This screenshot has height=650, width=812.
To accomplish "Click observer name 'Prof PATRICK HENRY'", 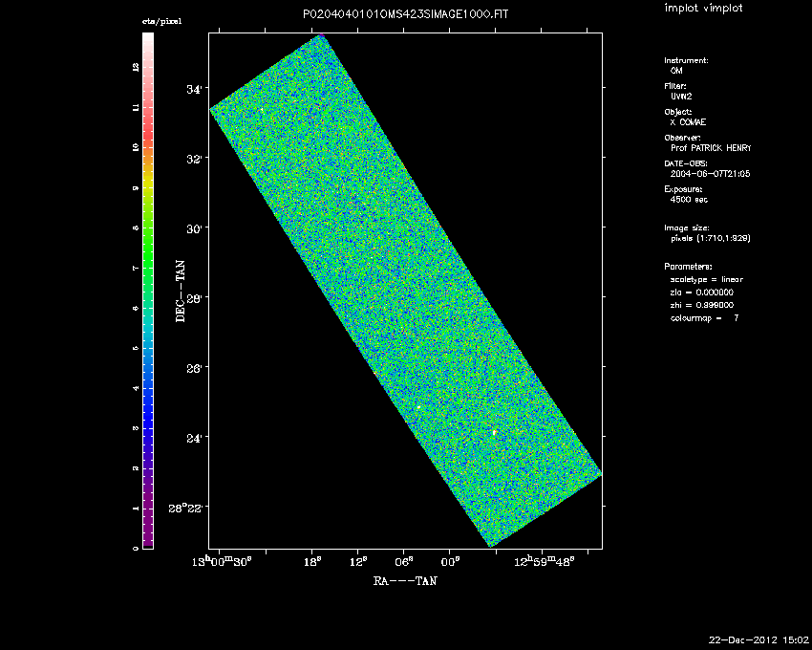I will coord(711,148).
